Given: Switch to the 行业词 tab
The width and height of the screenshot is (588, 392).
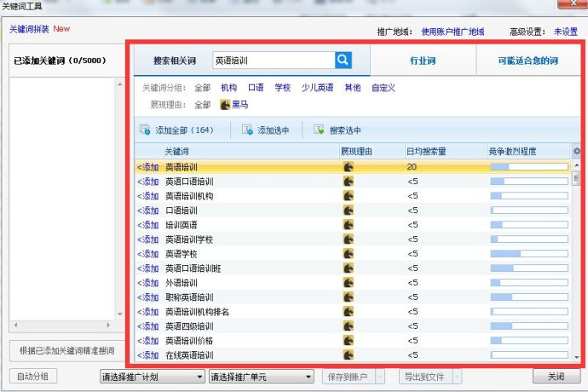Looking at the screenshot, I should click(423, 61).
